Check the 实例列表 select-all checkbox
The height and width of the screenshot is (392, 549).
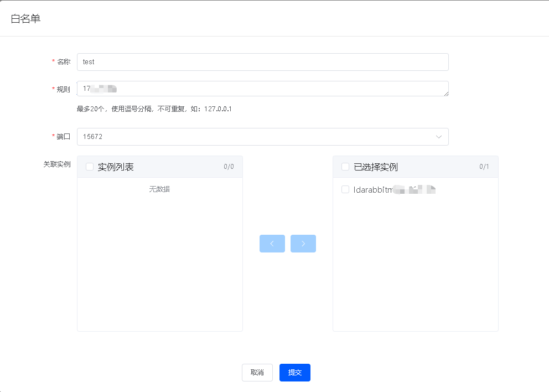pyautogui.click(x=89, y=166)
